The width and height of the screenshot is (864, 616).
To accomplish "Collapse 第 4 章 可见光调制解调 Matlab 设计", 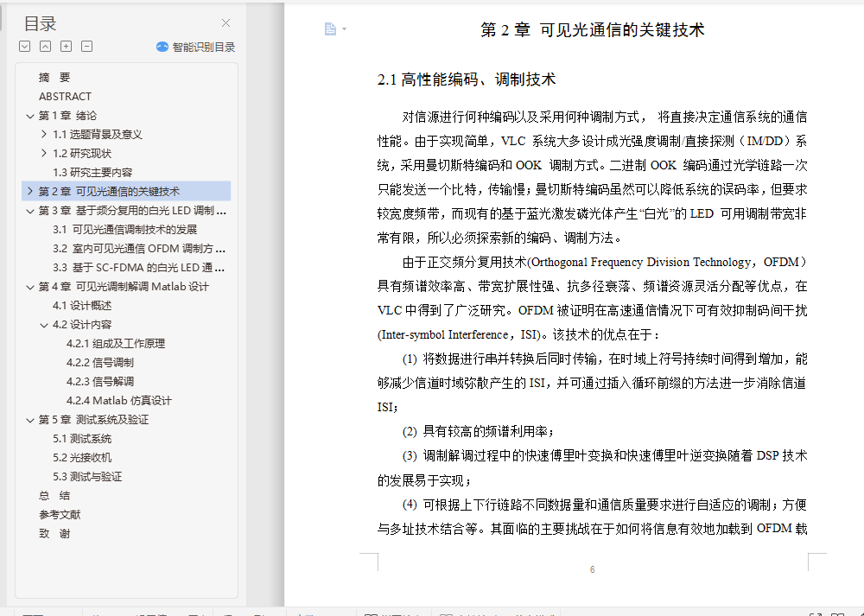I will point(30,287).
